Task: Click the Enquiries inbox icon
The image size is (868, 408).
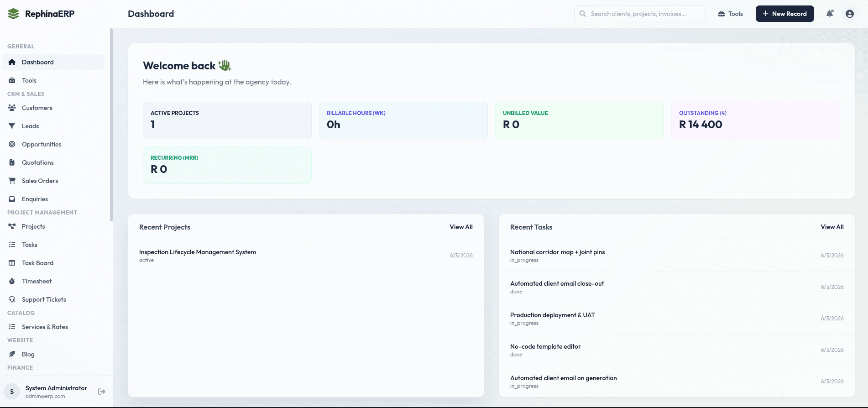Action: tap(12, 199)
